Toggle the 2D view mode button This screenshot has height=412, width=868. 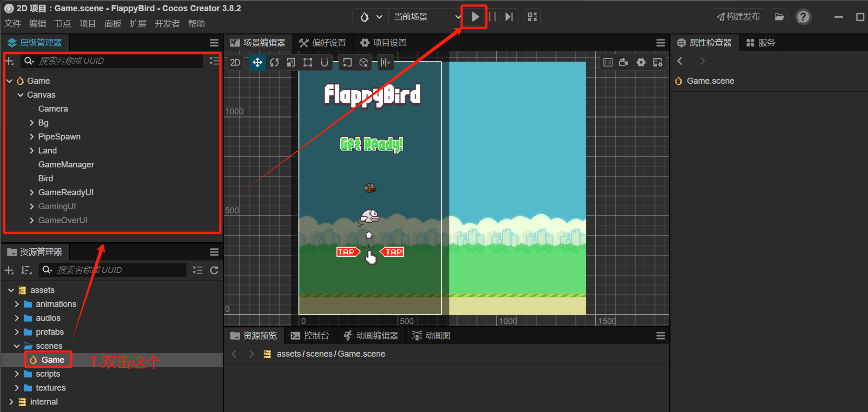pos(235,62)
